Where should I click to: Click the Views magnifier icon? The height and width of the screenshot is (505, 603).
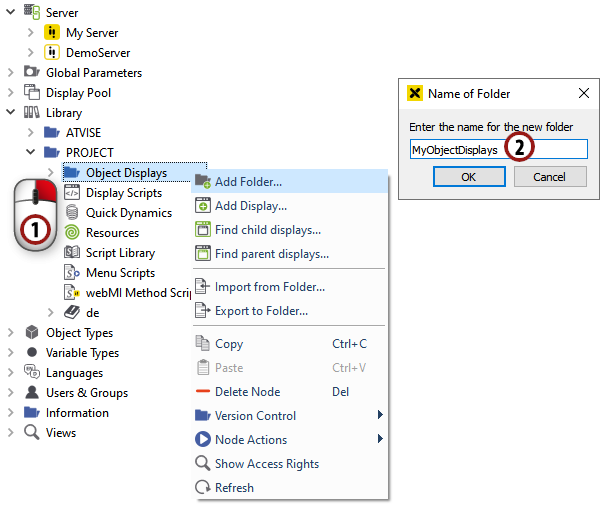[32, 432]
